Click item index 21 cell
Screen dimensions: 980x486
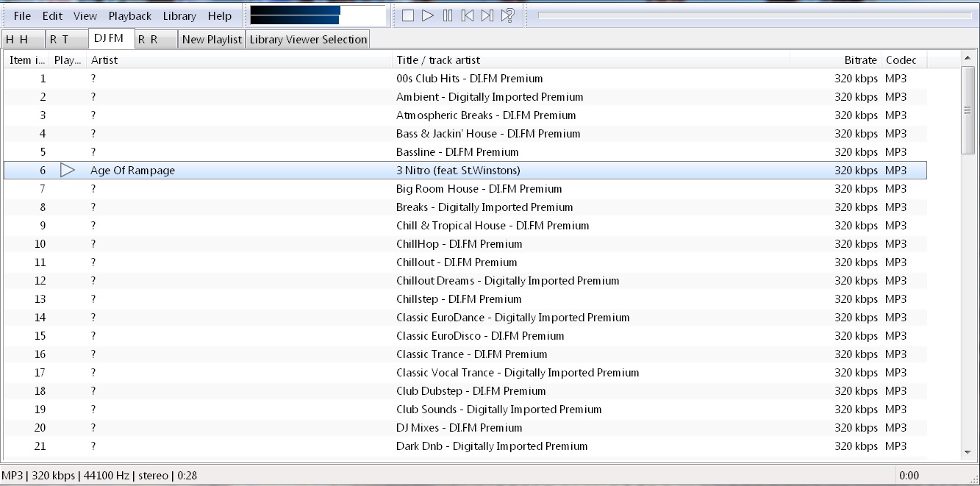pos(40,446)
